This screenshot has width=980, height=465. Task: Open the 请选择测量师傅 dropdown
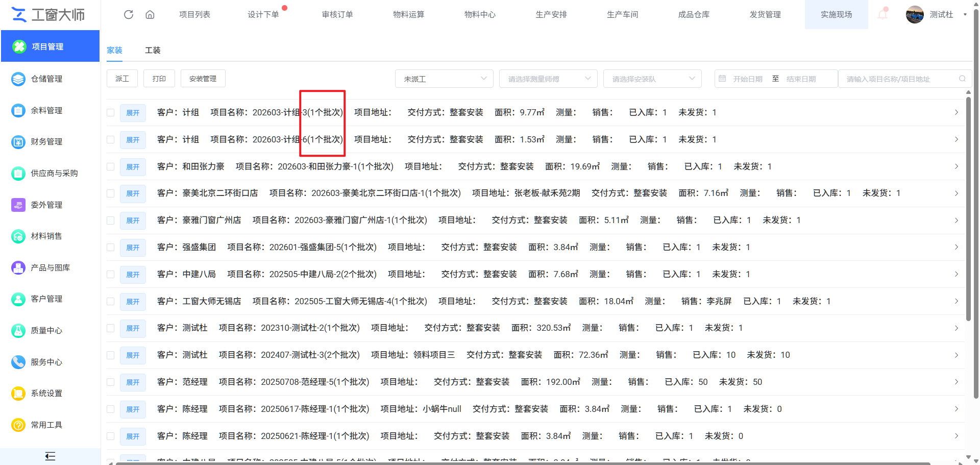click(548, 78)
